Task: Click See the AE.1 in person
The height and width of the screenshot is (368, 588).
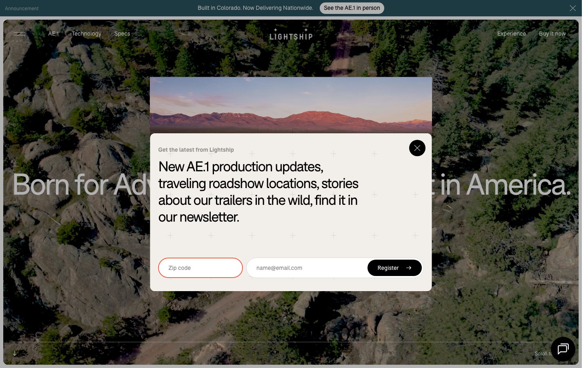Action: coord(352,8)
